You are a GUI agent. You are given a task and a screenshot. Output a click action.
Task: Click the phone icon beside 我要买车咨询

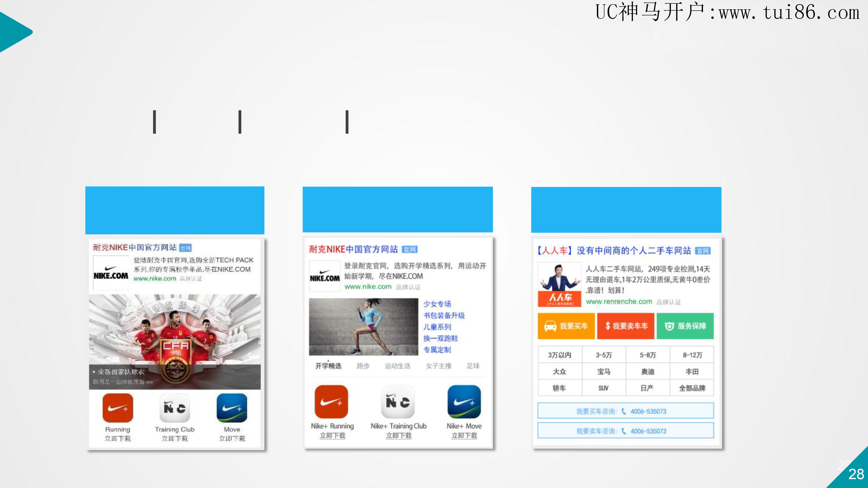point(624,411)
